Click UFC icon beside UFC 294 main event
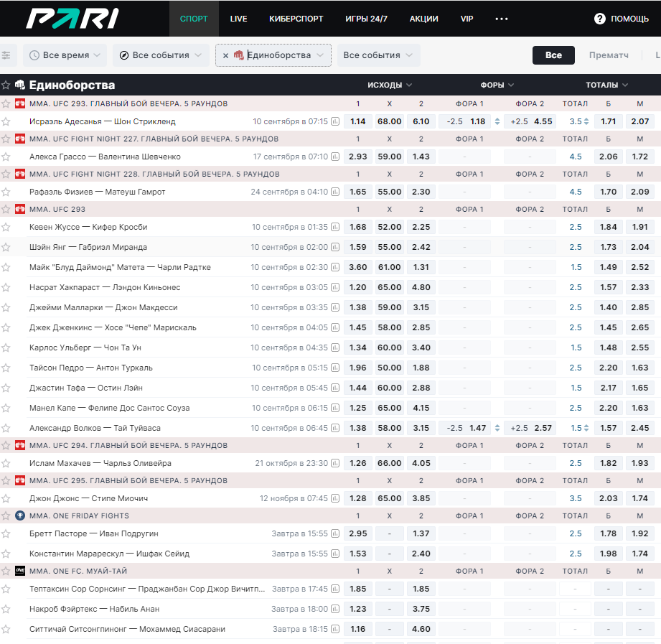The width and height of the screenshot is (661, 644). click(20, 445)
